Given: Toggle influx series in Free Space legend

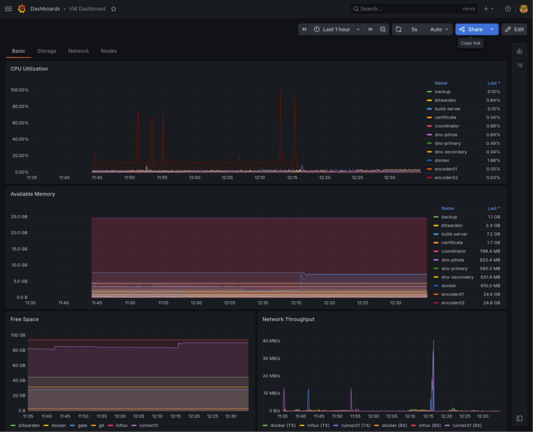Looking at the screenshot, I should (121, 426).
